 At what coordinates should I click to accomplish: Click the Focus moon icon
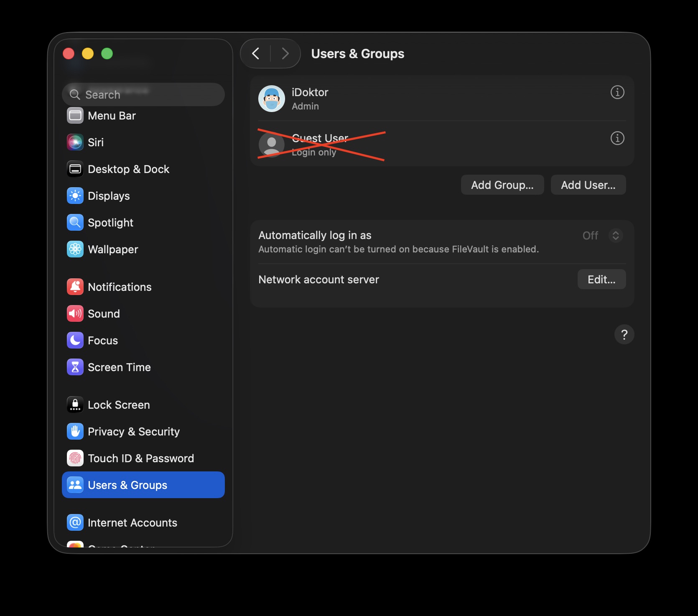tap(75, 340)
